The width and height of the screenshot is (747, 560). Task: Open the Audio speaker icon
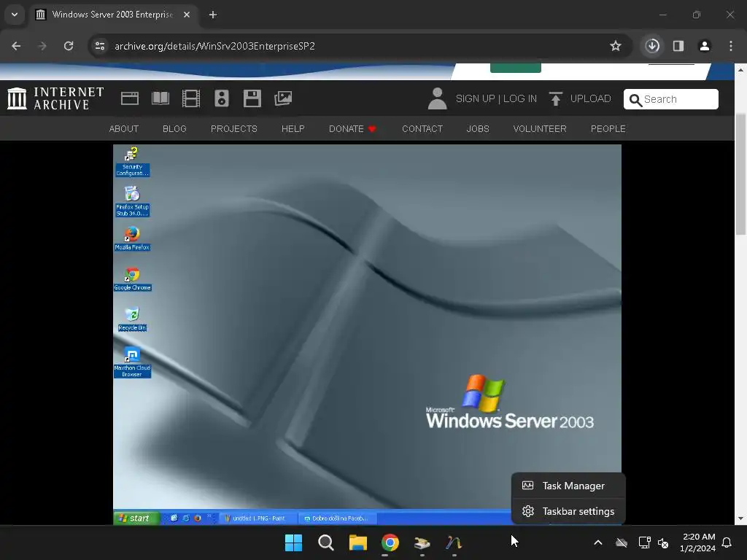(222, 98)
